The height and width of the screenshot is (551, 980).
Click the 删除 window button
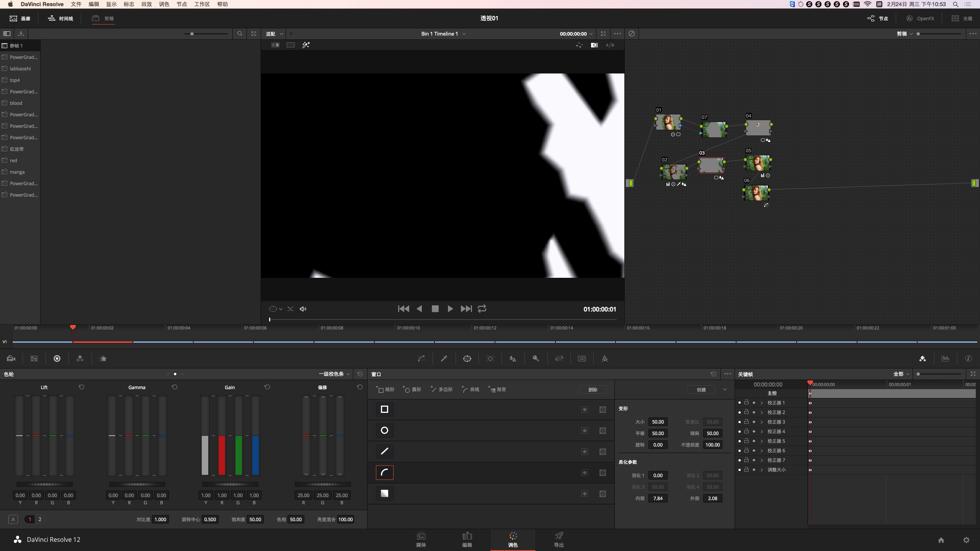[593, 389]
